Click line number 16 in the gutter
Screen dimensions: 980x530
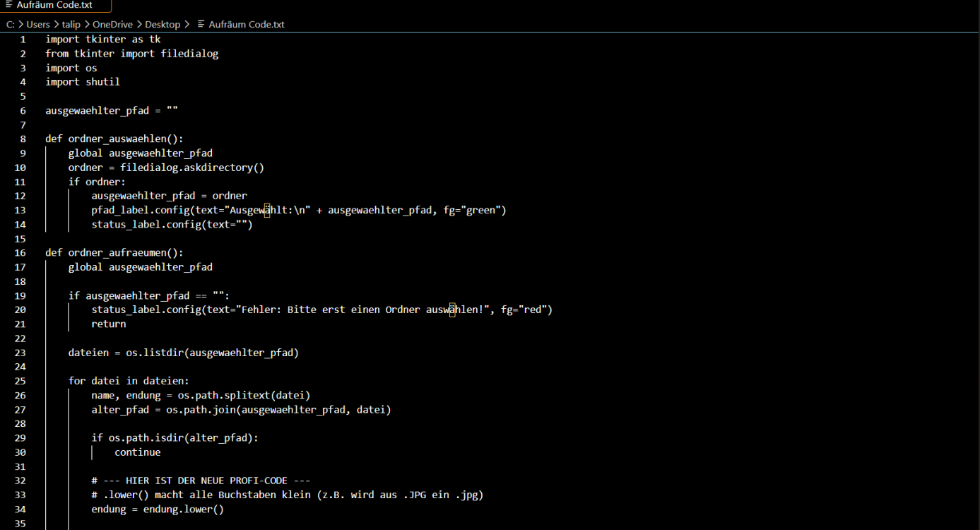coord(20,252)
